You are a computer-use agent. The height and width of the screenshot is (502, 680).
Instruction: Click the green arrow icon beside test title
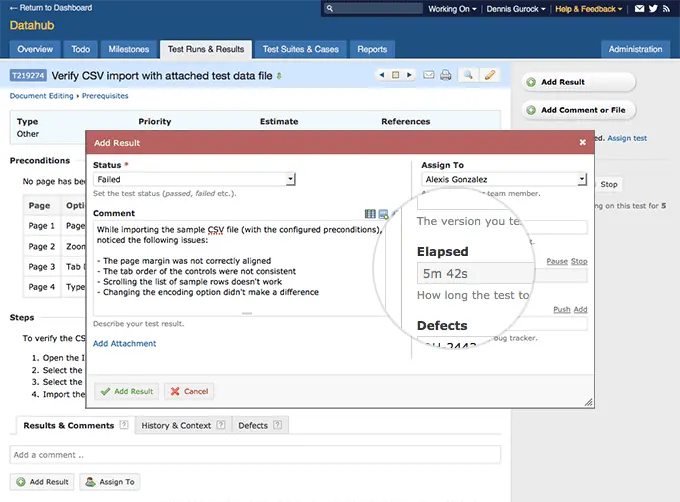click(x=279, y=76)
